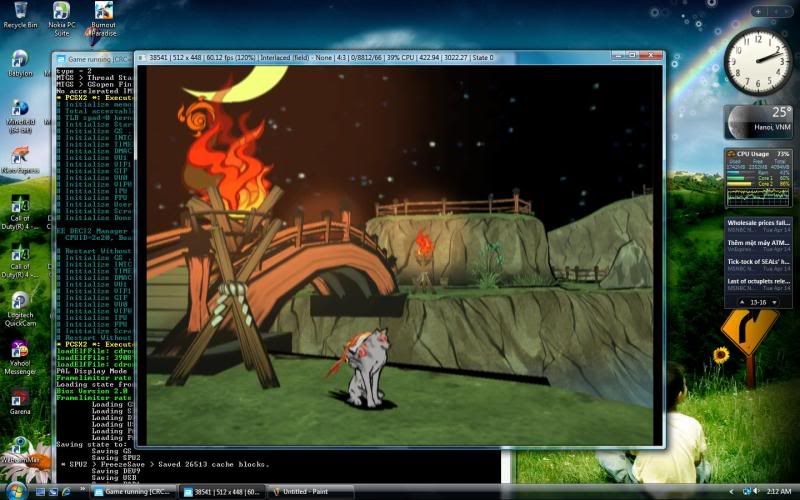Image resolution: width=800 pixels, height=500 pixels.
Task: Switch to the 38541 | 512 x 448 taskbar button
Action: [x=222, y=492]
